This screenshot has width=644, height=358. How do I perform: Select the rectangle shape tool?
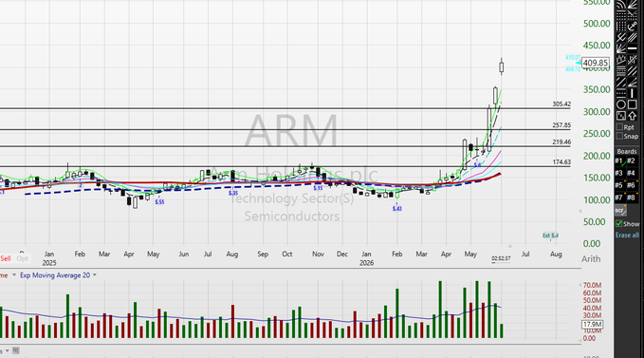pos(632,104)
